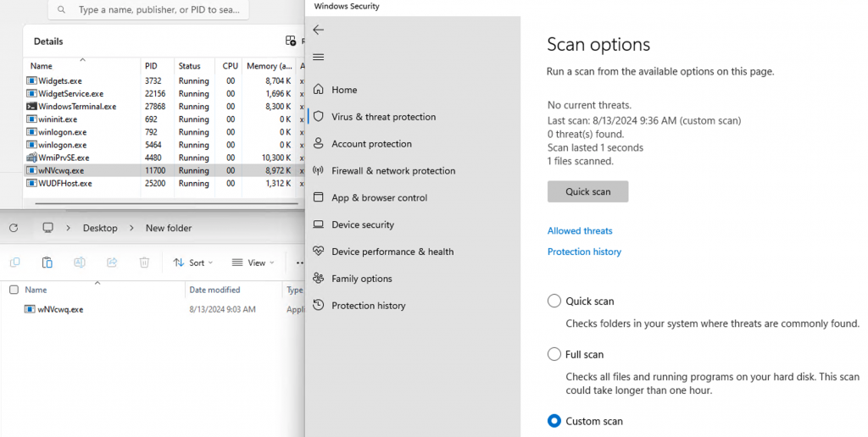Click Delete trash icon in Explorer toolbar
Screen dimensions: 868x437
point(144,263)
